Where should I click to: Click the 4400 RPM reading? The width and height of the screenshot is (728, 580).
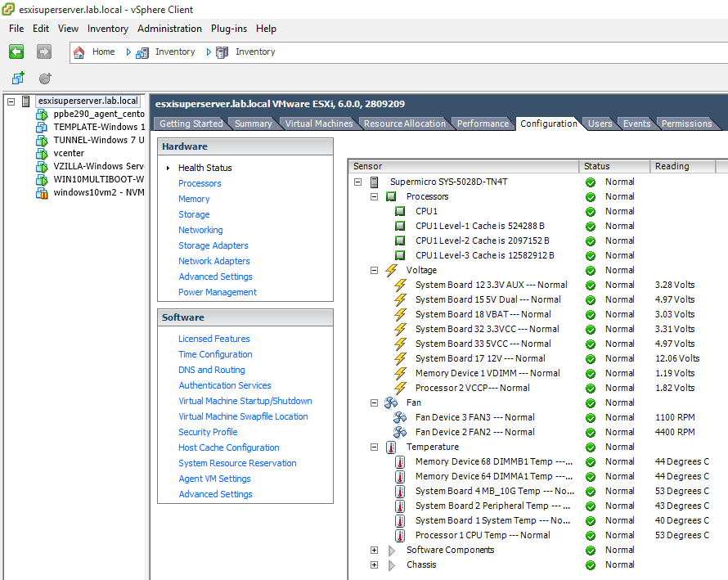pos(675,432)
